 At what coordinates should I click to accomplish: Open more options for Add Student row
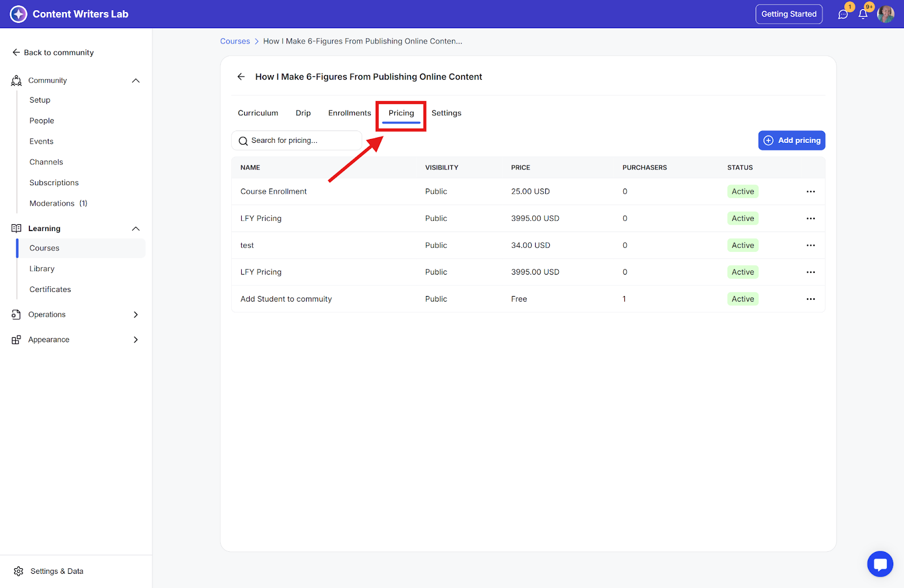[x=811, y=299]
